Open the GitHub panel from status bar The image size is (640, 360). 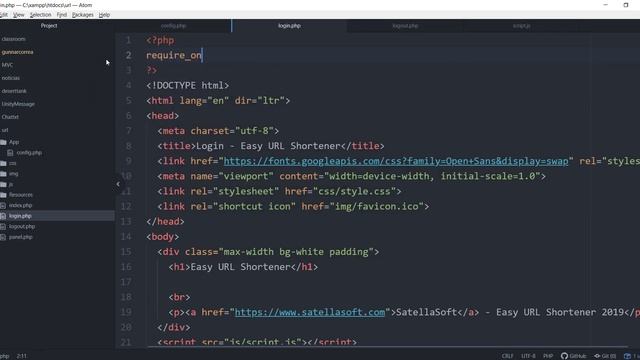click(573, 356)
